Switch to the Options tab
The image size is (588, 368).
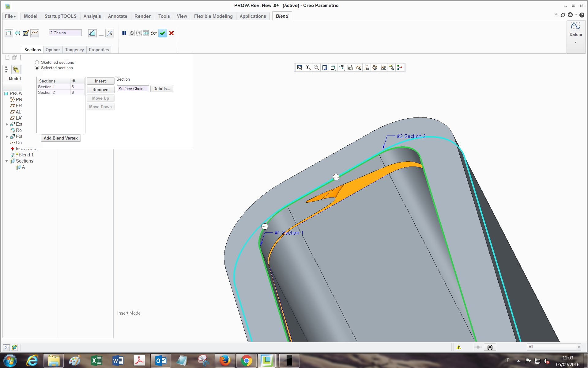pyautogui.click(x=53, y=50)
